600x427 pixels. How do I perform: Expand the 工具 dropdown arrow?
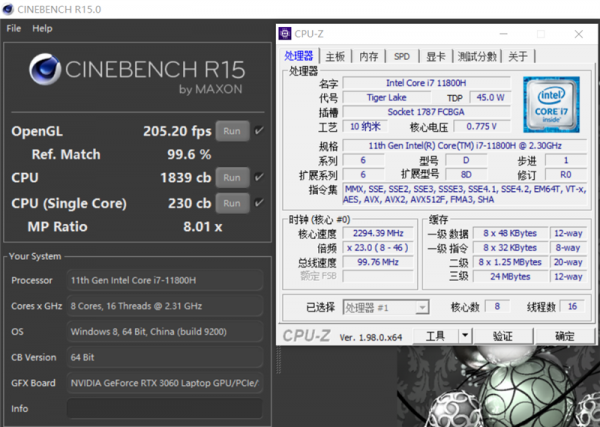click(x=465, y=336)
